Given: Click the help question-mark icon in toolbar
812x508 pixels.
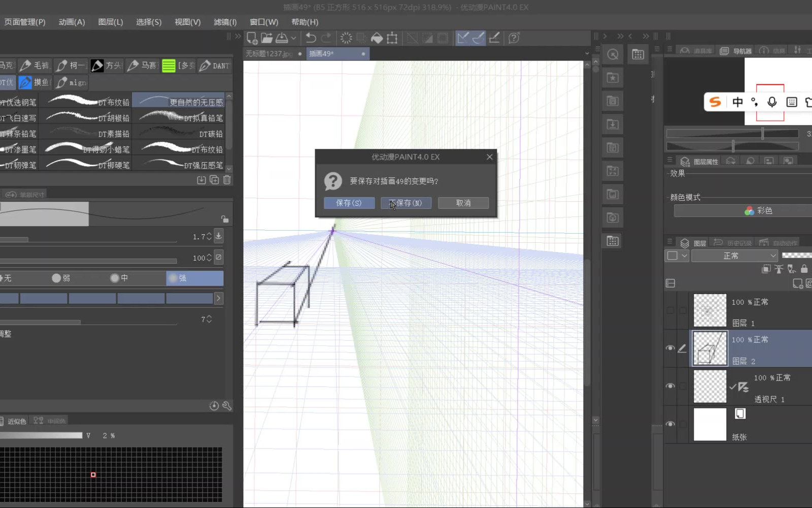Looking at the screenshot, I should [x=514, y=38].
